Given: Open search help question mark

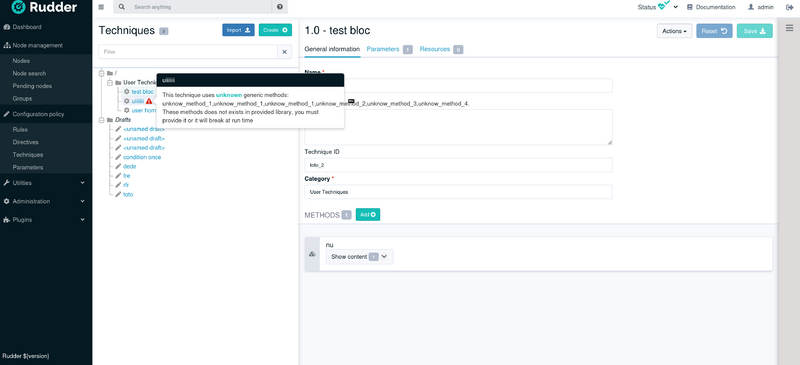Looking at the screenshot, I should tap(280, 7).
